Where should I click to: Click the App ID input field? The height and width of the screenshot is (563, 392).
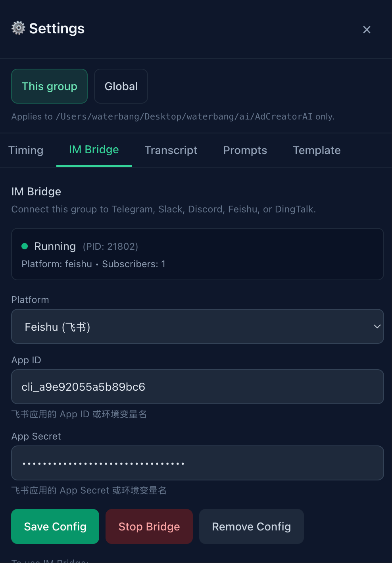[x=198, y=387]
